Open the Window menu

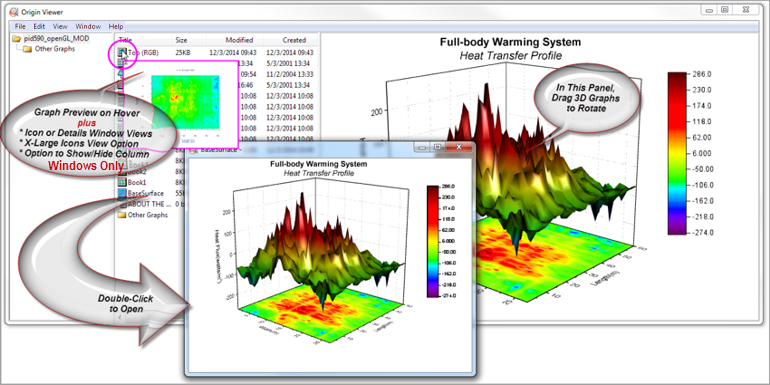tap(88, 27)
